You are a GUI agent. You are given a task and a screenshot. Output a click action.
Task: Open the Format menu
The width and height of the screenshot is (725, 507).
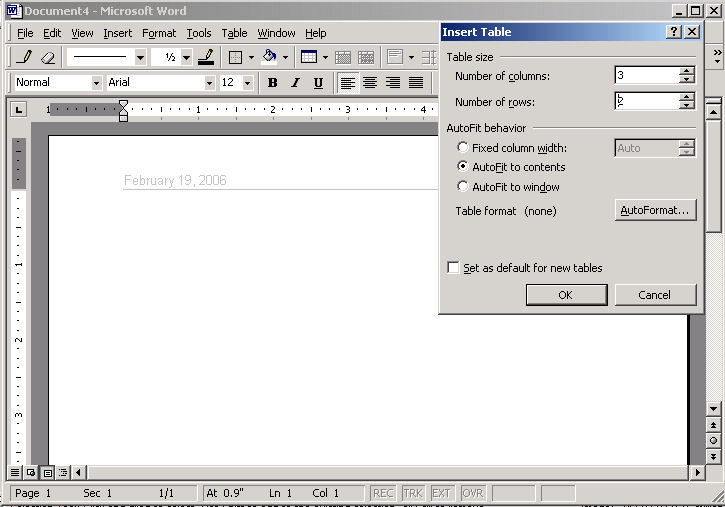pos(159,33)
